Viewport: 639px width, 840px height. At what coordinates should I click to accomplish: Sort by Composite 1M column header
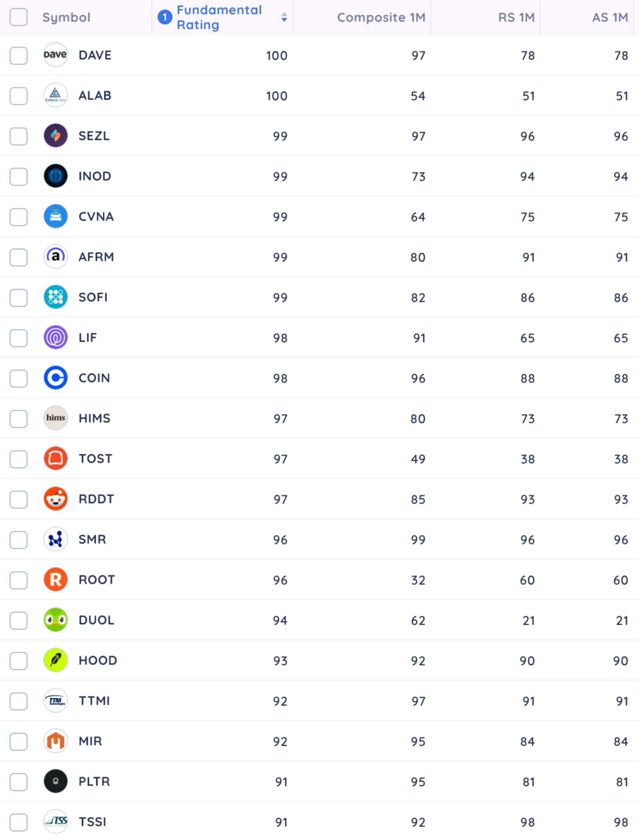point(381,17)
